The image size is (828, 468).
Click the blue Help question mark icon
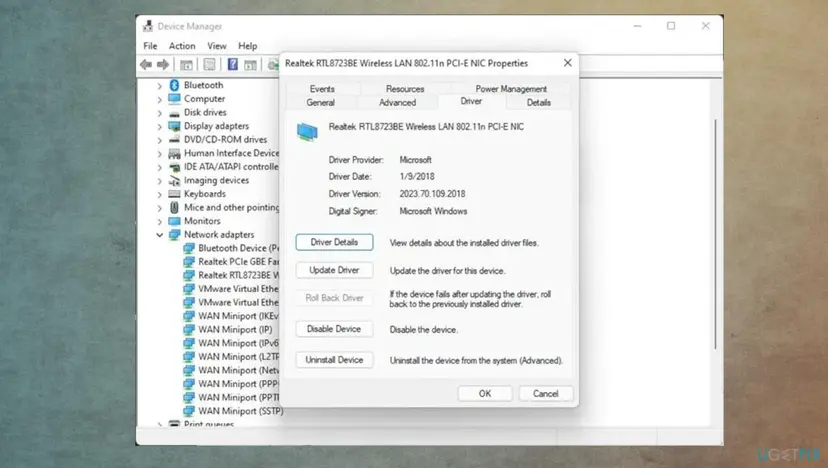coord(232,64)
